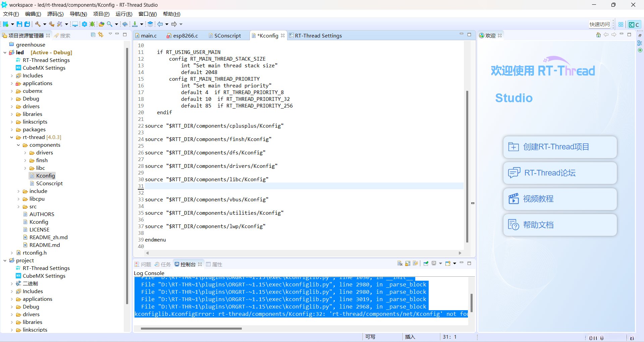Click the Save All toolbar icon
Screen dimensions: 644x342
(27, 24)
